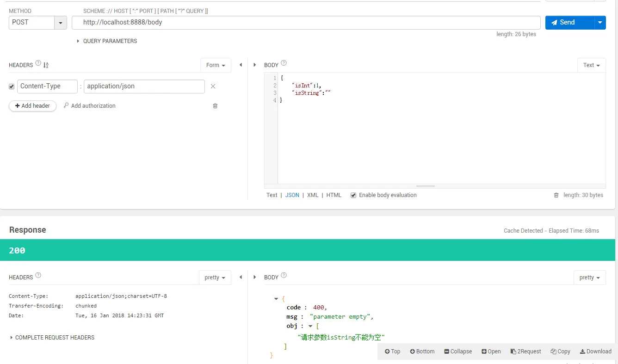Image resolution: width=618 pixels, height=364 pixels.
Task: Clear the request body with the trash icon
Action: click(x=556, y=195)
